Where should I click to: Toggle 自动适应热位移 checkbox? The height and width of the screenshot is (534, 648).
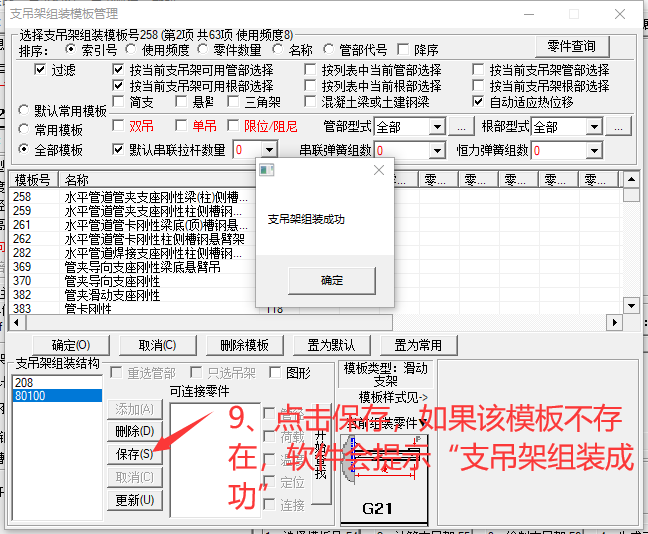(x=478, y=101)
